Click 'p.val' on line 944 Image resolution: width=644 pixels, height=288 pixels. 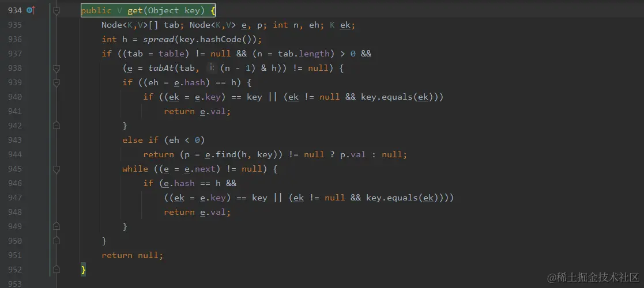[352, 155]
